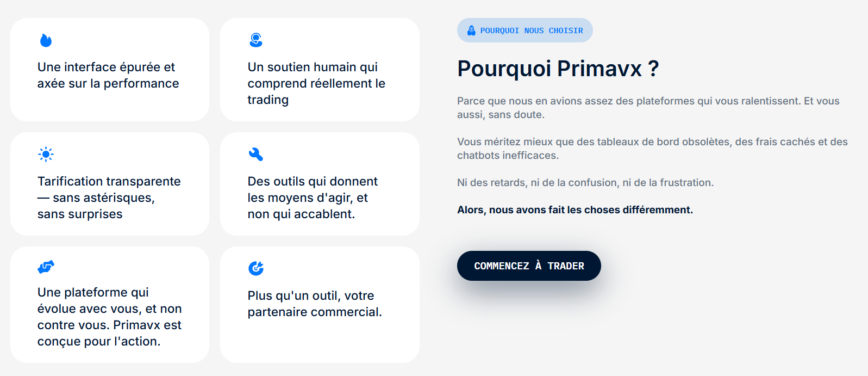Click the paragraph starting Vous méritez mieux
This screenshot has width=868, height=376.
pos(652,149)
